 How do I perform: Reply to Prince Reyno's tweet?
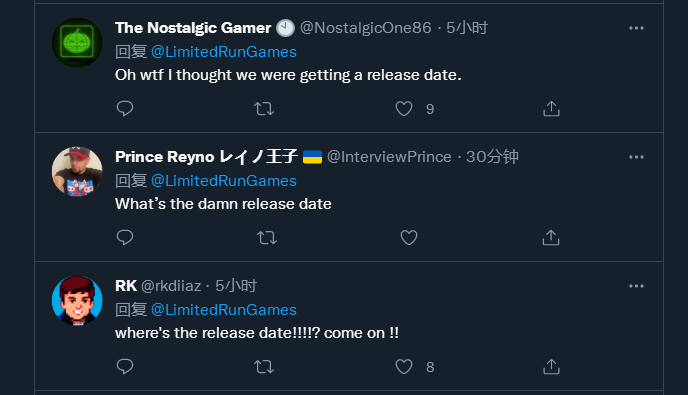[125, 237]
